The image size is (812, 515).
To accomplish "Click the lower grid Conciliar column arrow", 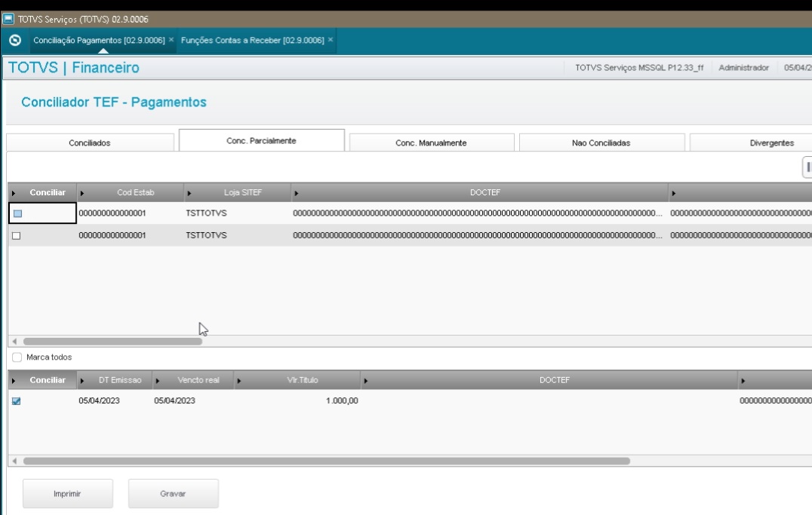I will 14,381.
